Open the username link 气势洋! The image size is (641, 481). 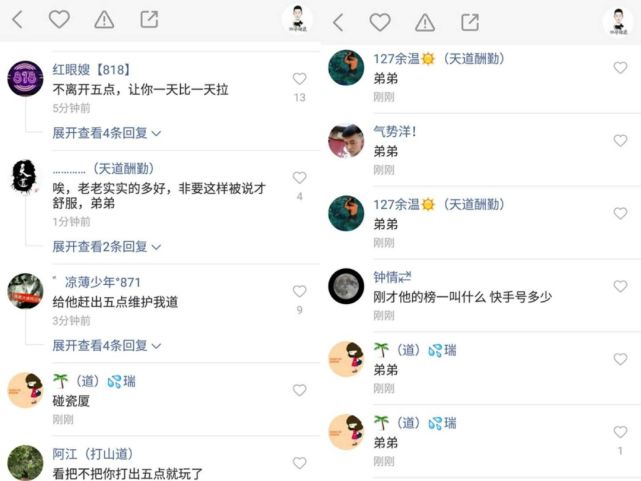coord(394,132)
